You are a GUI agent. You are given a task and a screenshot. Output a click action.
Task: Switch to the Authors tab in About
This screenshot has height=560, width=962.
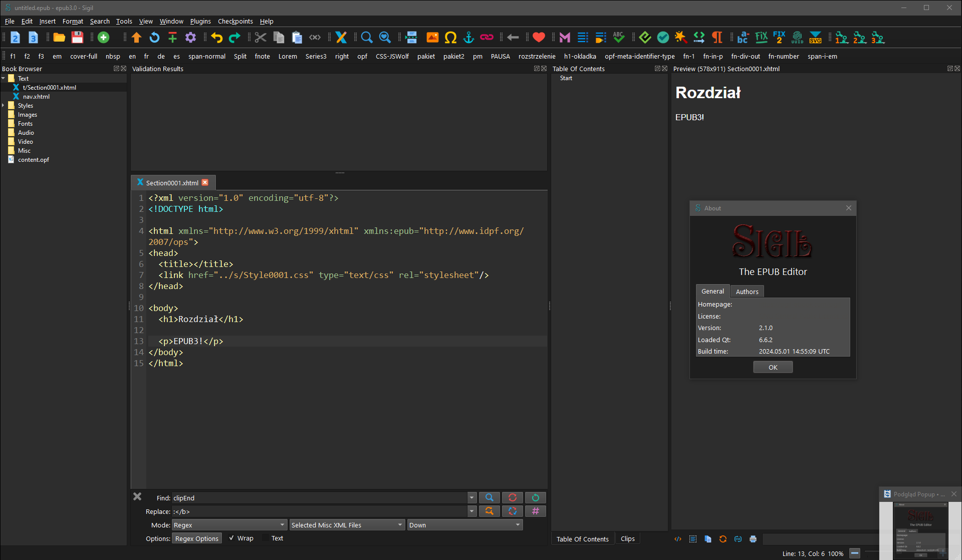point(747,292)
